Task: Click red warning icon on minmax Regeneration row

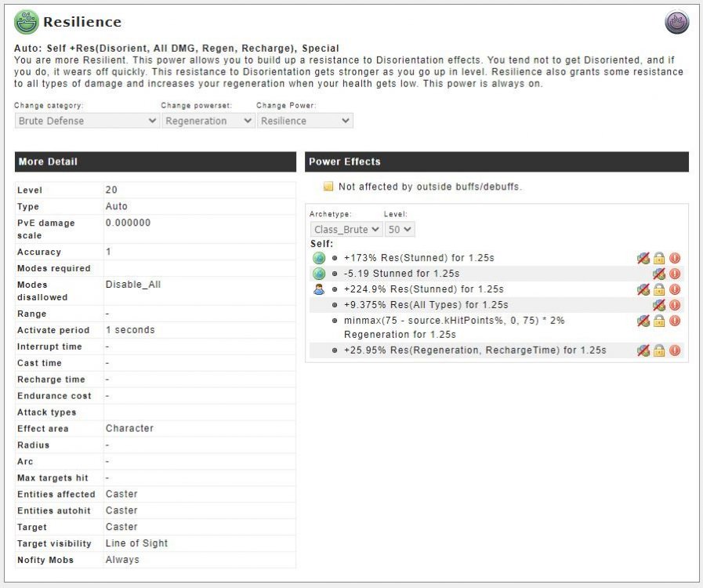Action: (x=675, y=321)
